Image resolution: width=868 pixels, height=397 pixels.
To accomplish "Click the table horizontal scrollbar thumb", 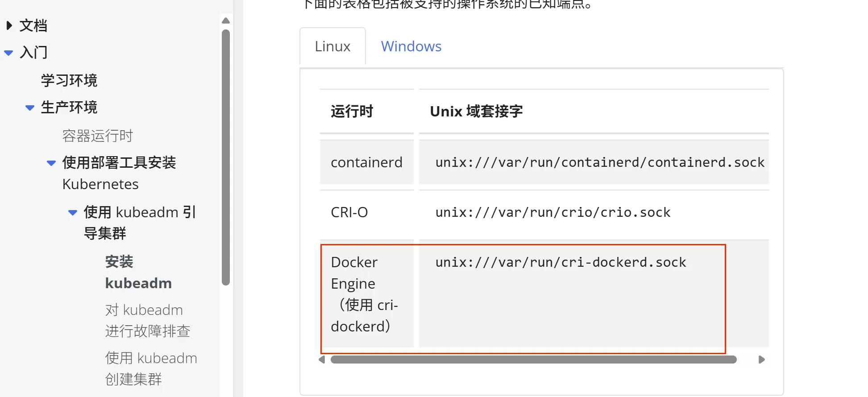I will pos(533,360).
